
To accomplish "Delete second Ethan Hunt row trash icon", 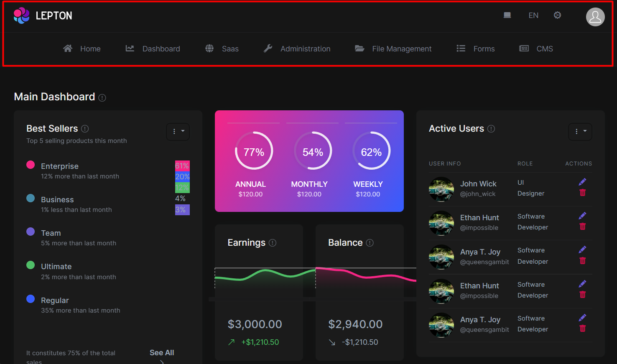I will pos(583,295).
